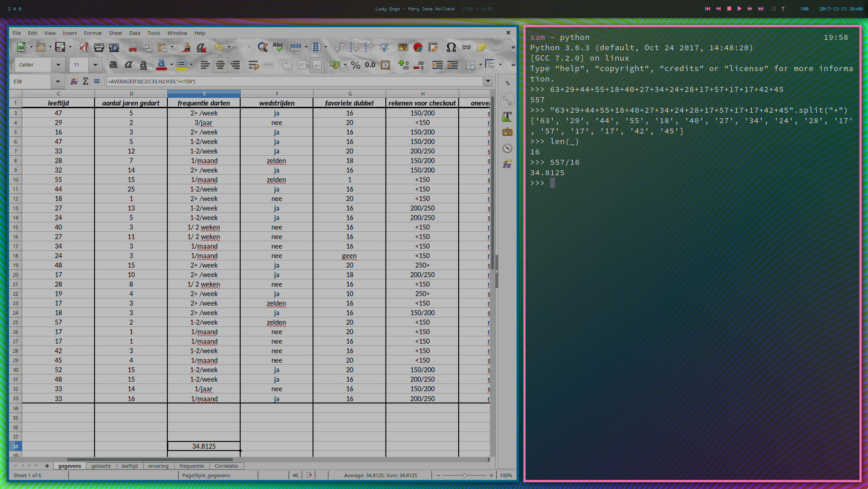Screen dimensions: 868x489
Task: Open Find & Replace tool
Action: pyautogui.click(x=262, y=47)
